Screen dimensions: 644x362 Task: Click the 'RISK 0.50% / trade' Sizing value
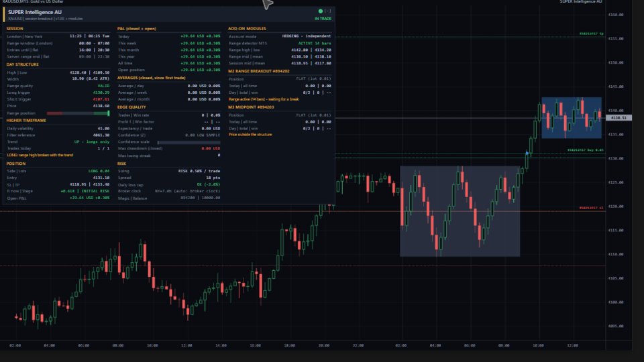click(x=199, y=171)
